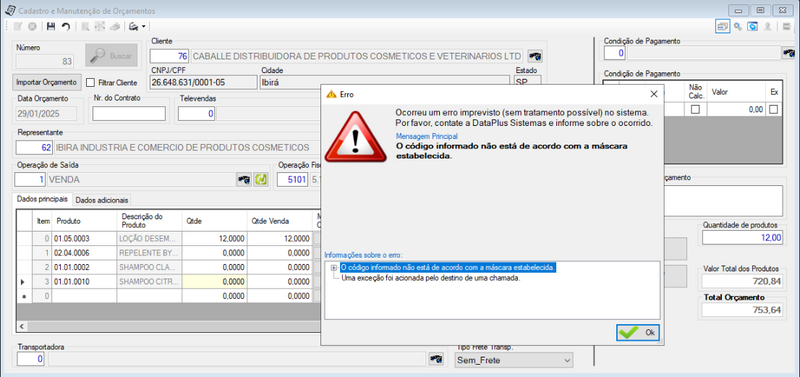
Task: Click the Operação de Saída code field
Action: (x=30, y=180)
